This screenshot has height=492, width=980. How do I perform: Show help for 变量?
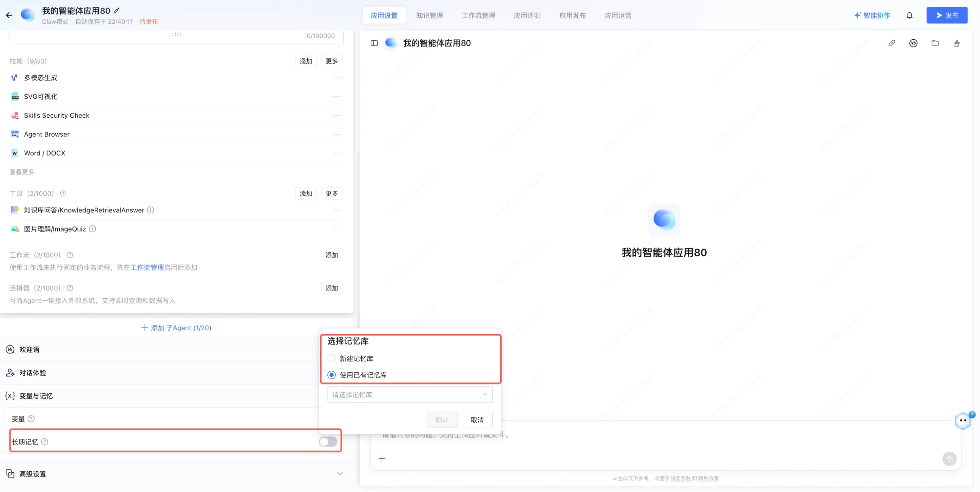(31, 419)
